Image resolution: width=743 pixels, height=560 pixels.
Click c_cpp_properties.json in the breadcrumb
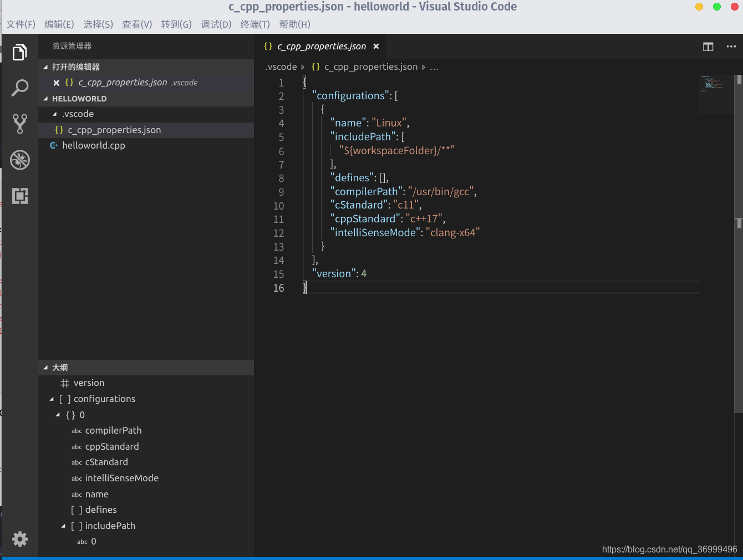point(370,67)
